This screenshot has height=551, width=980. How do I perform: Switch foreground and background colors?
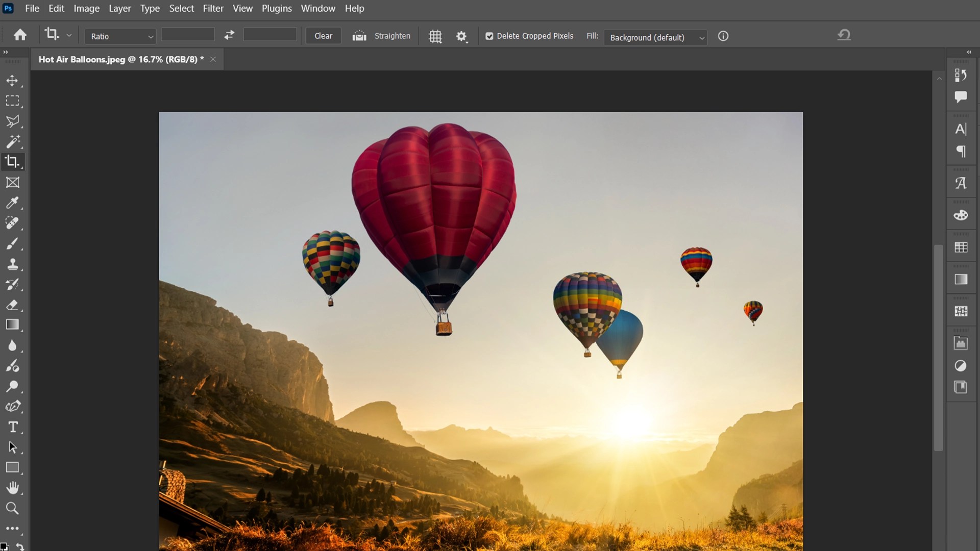(x=20, y=546)
